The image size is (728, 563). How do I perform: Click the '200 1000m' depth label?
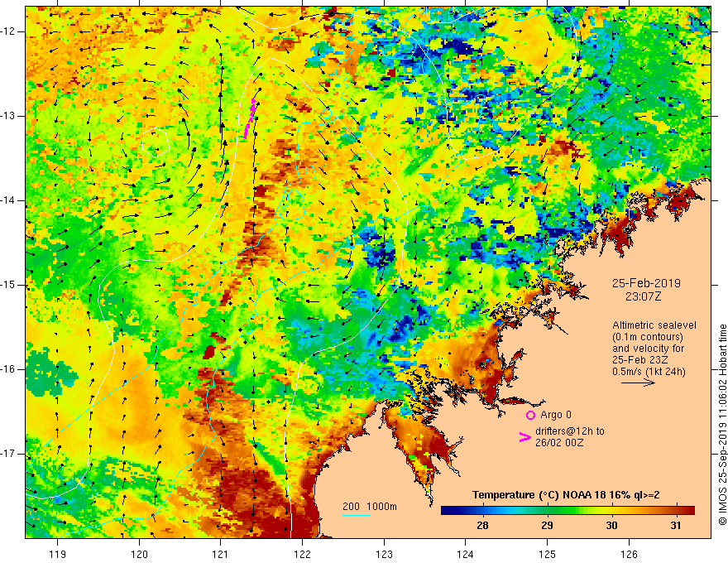point(370,507)
